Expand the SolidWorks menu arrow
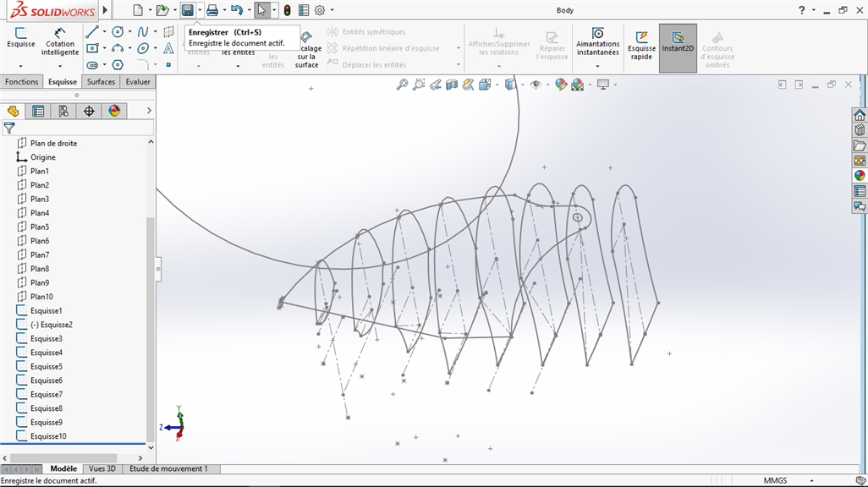Screen dimensions: 868x487 (x=105, y=10)
